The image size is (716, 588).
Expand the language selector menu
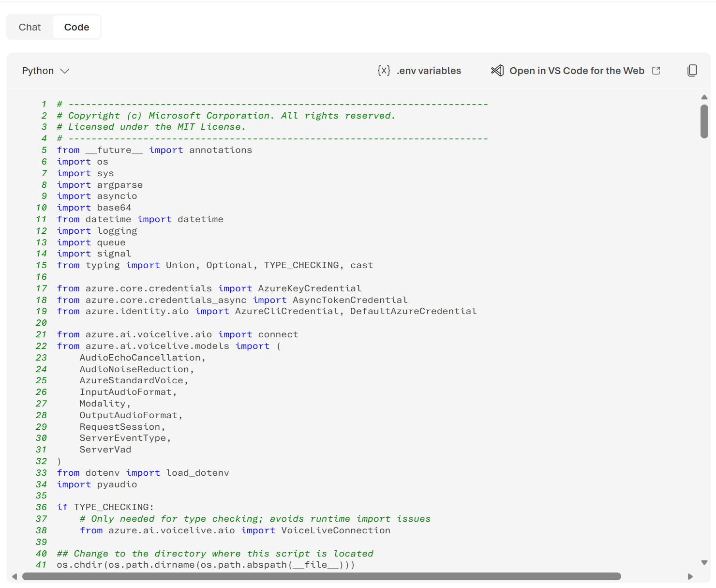[46, 71]
